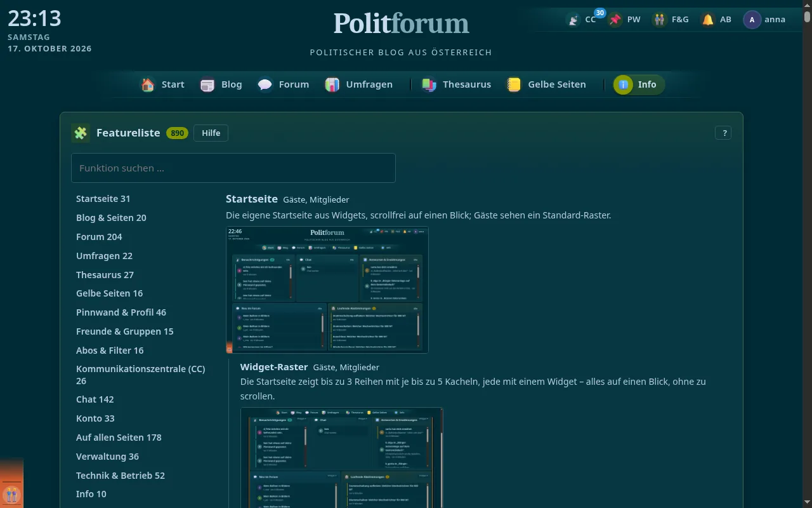
Task: Click anna's avatar circle
Action: (x=752, y=20)
